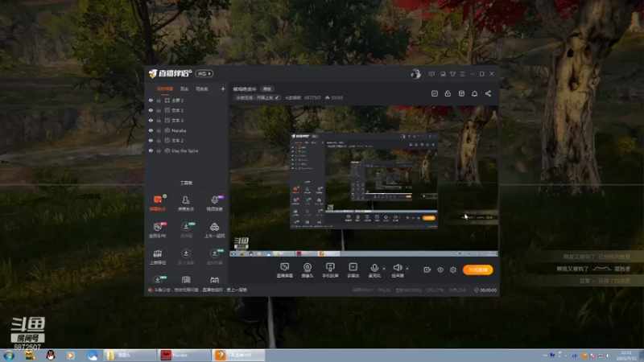Add a new scene with plus icon
The image size is (644, 362).
[x=223, y=88]
